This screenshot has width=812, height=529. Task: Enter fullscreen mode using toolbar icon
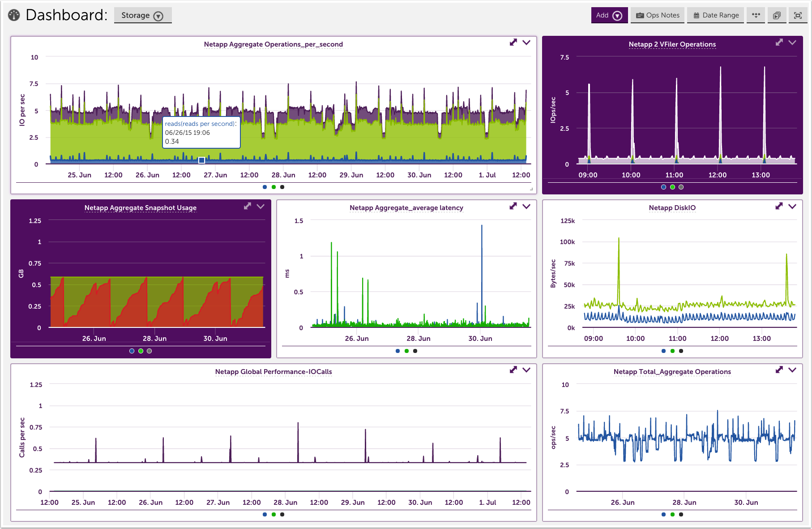pyautogui.click(x=798, y=15)
